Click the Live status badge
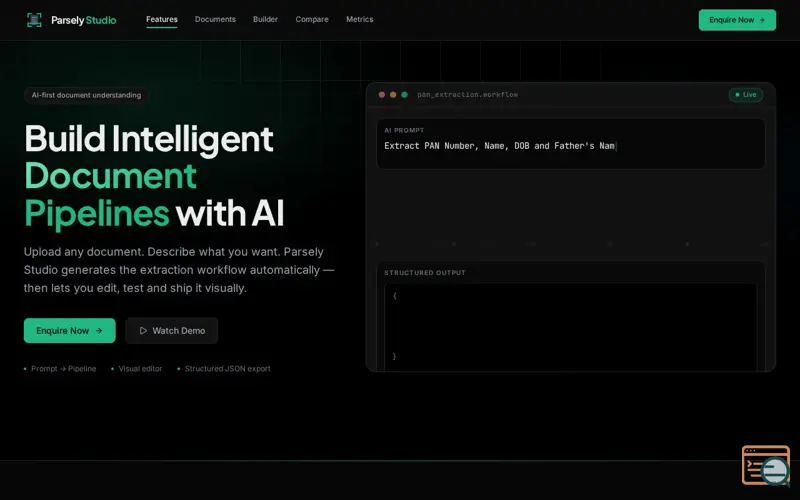Image resolution: width=800 pixels, height=500 pixels. tap(745, 95)
